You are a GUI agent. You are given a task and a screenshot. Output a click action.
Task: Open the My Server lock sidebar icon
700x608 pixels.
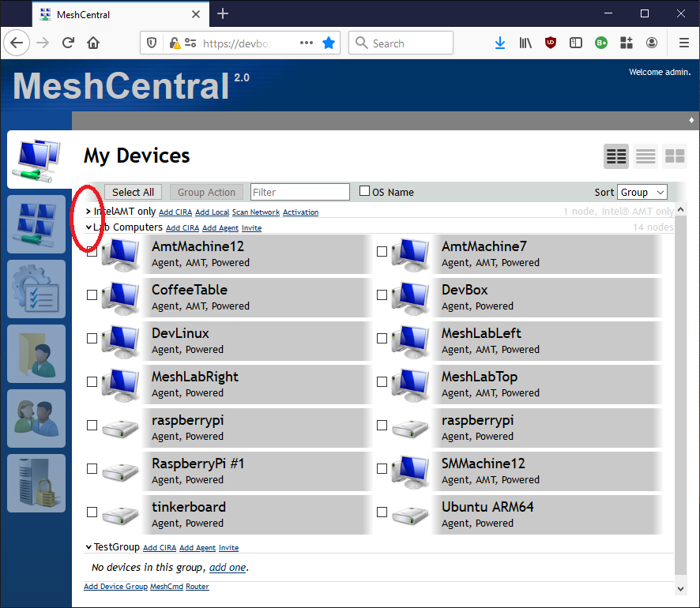pyautogui.click(x=36, y=483)
